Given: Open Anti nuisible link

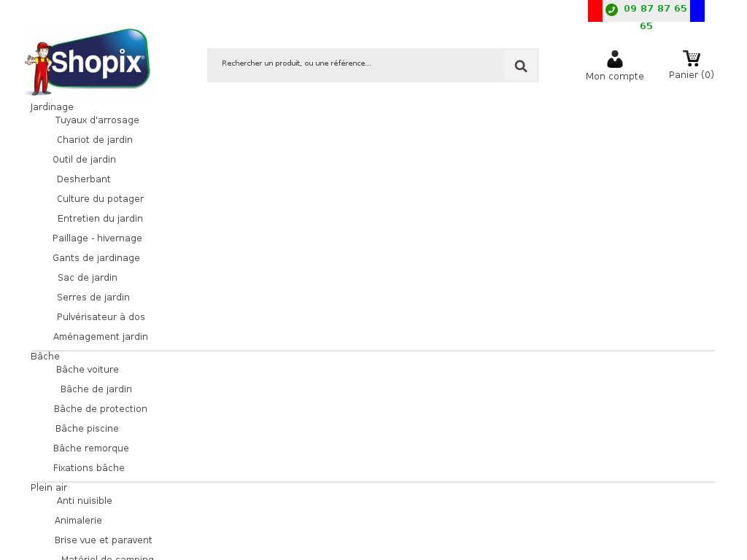Looking at the screenshot, I should click(85, 501).
